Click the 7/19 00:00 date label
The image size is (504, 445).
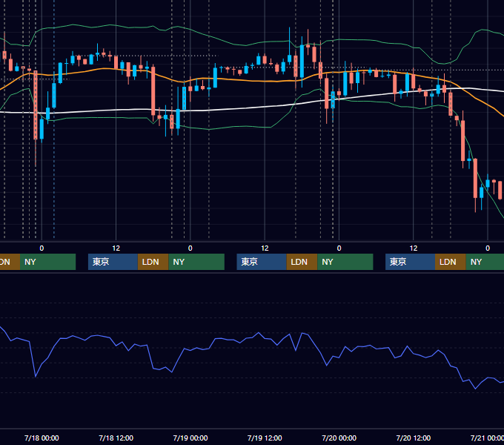[190, 438]
